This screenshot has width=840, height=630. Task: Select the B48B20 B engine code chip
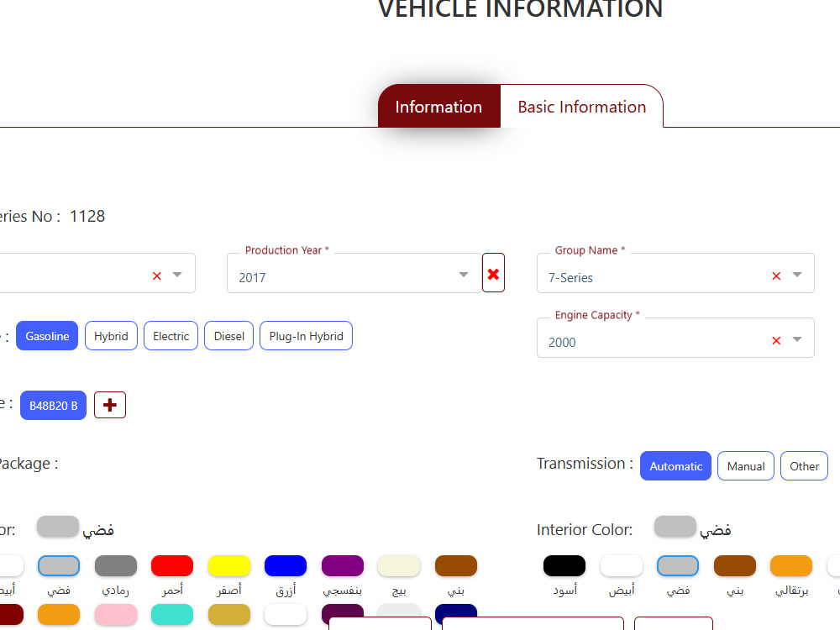point(53,406)
